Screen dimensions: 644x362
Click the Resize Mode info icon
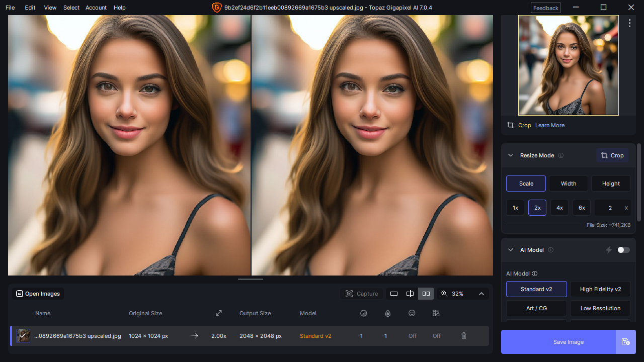pyautogui.click(x=561, y=155)
